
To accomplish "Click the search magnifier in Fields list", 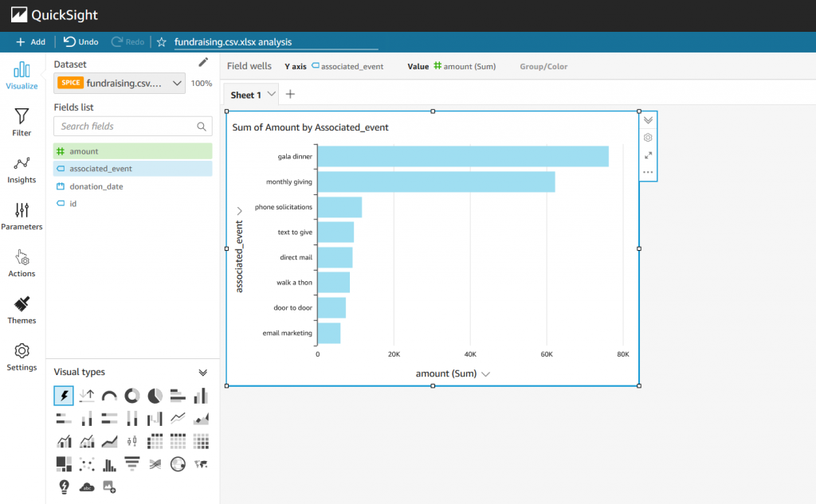I will (202, 127).
